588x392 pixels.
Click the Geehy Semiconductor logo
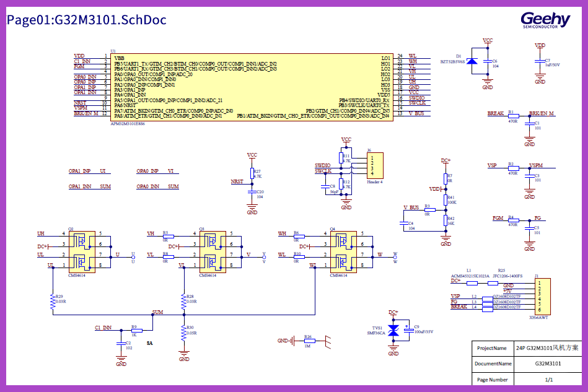tap(545, 20)
